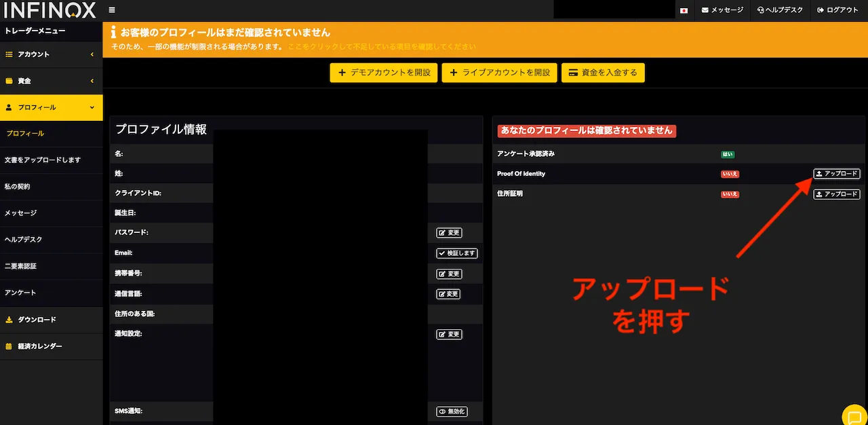Click the link ここをクリックして不足している項目を確認してください
Screen dimensions: 868x425
[382, 47]
